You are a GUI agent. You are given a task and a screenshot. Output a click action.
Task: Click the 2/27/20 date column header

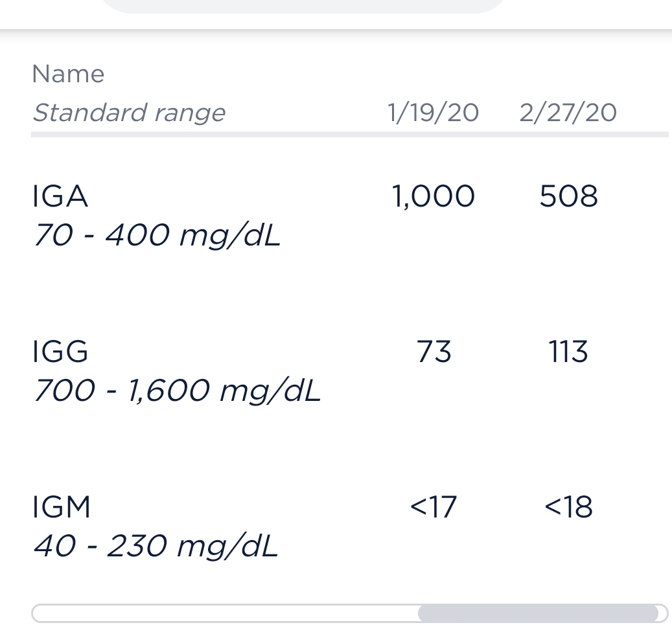pyautogui.click(x=568, y=113)
